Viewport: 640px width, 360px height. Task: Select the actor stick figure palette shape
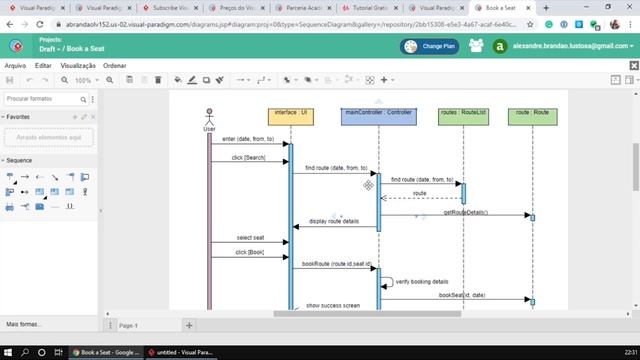point(85,192)
